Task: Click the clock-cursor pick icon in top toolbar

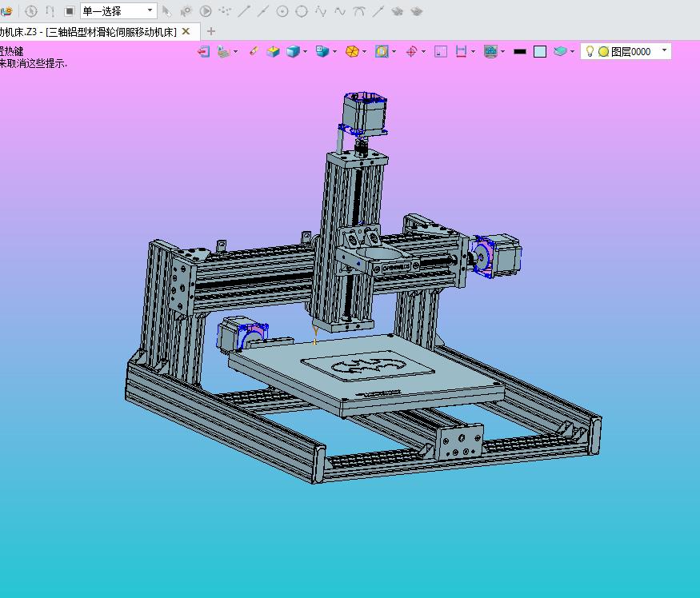Action: pos(31,10)
